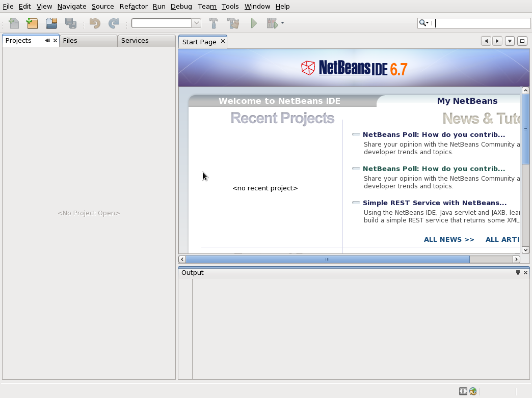Close the Start Page tab
This screenshot has width=532, height=398.
223,41
